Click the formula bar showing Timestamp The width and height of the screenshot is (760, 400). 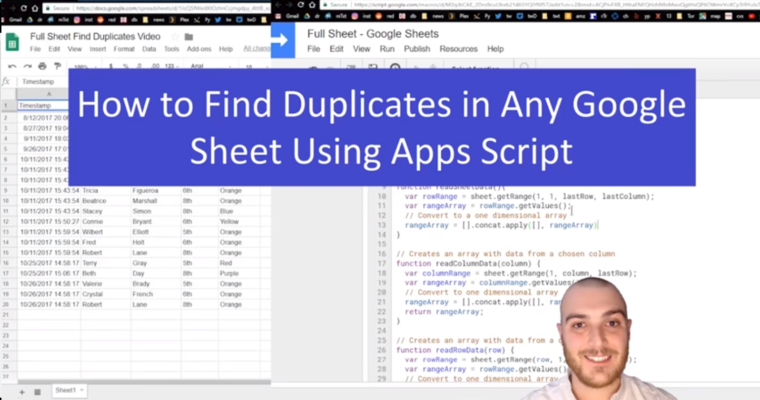pyautogui.click(x=44, y=81)
